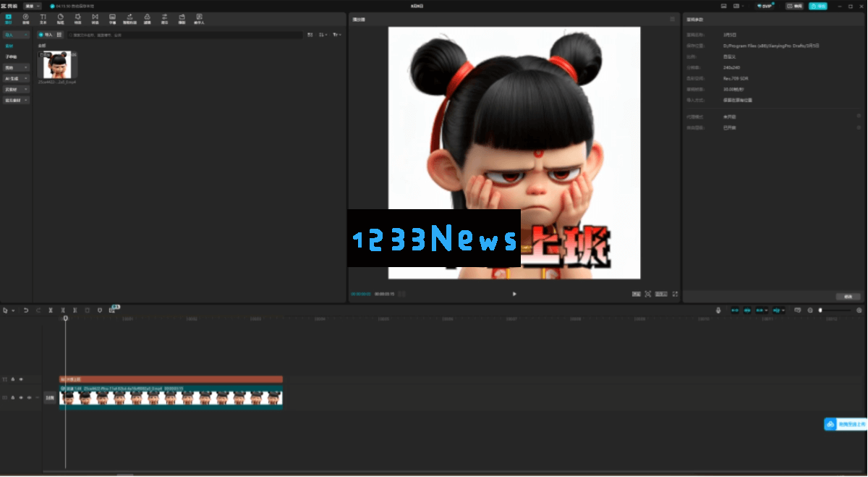Click the 封面 cover button on the video track
Screen dimensions: 868x477
point(50,397)
